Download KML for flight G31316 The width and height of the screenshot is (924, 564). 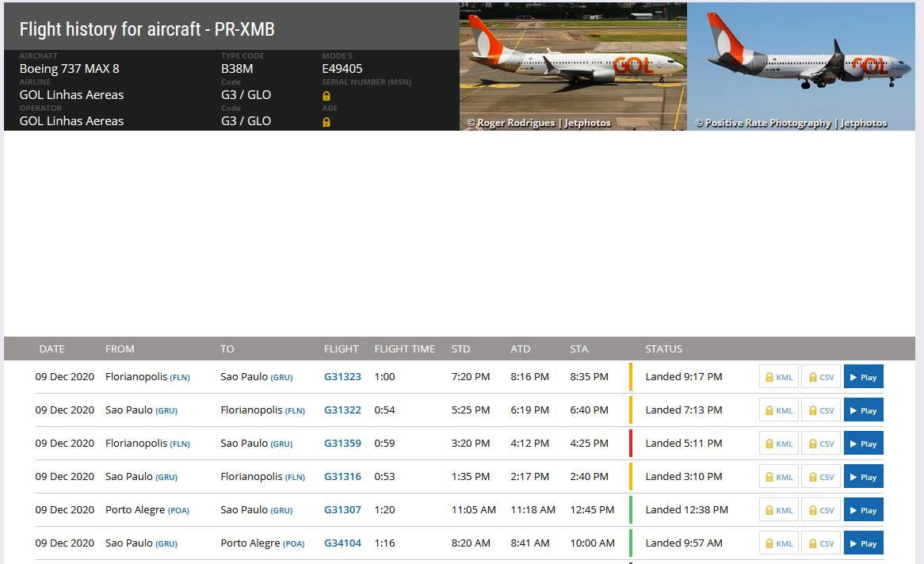click(779, 477)
